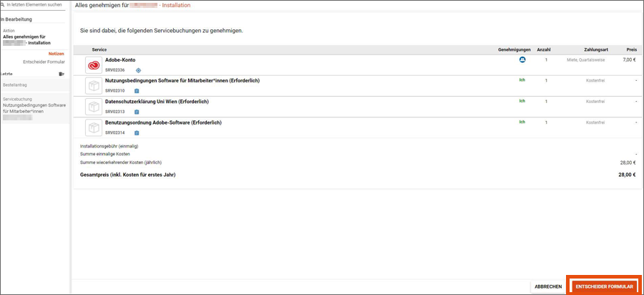Screen dimensions: 644x295
Task: Click the box icon for Datenschutzerklärung Uni Wien
Action: (x=94, y=107)
